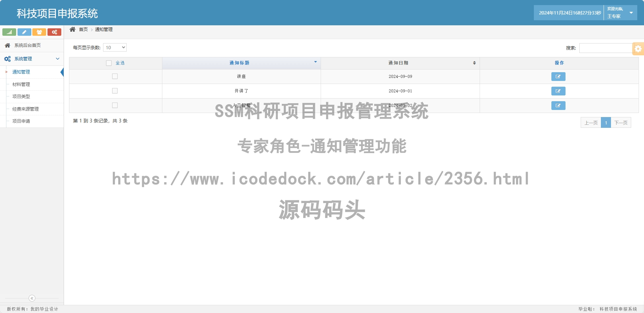Check the box for 讲座 row
The image size is (644, 313).
(115, 76)
